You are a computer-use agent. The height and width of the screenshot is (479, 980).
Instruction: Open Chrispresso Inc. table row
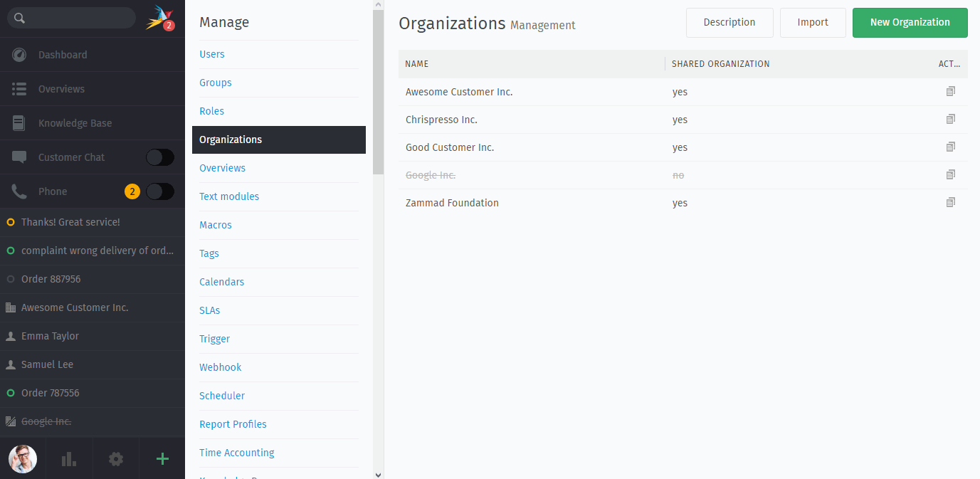(683, 120)
